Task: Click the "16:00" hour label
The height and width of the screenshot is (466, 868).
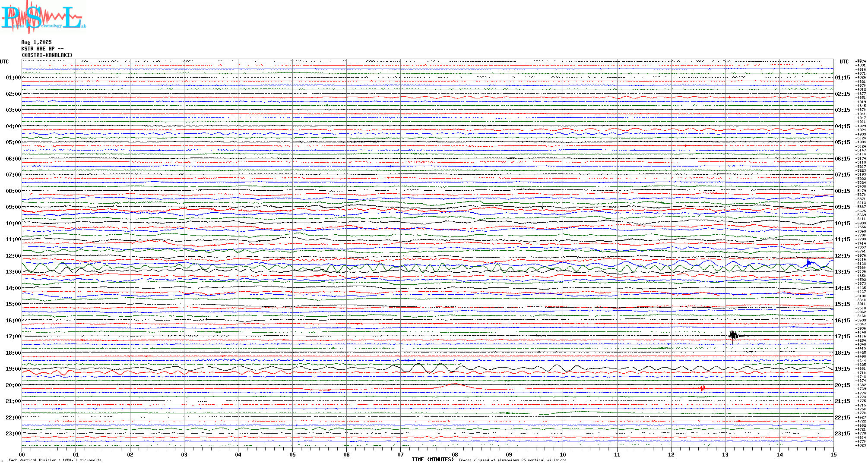Action: pos(13,321)
